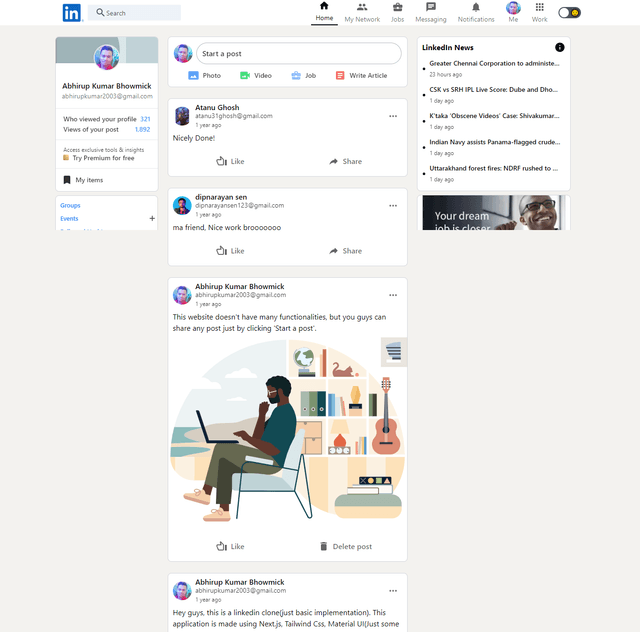Like Atanu Ghosh's post
640x632 pixels.
(230, 161)
